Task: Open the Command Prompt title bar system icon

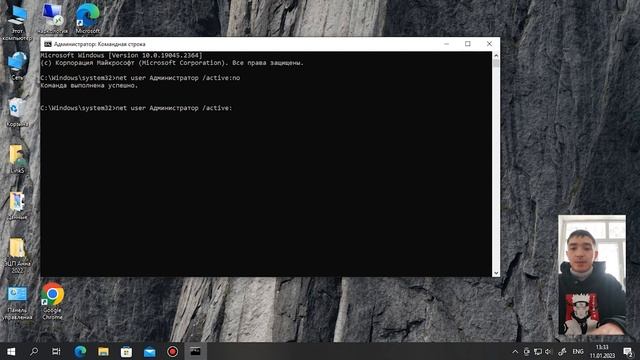Action: click(48, 44)
